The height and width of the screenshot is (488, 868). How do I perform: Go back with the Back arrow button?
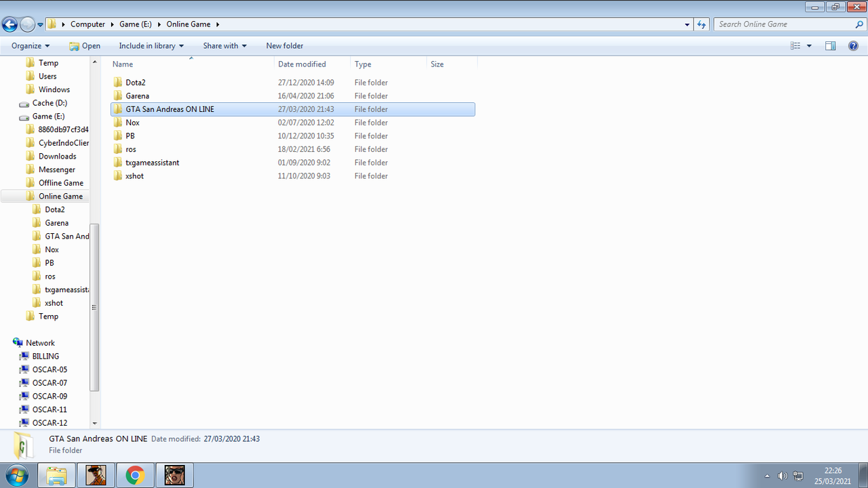tap(9, 24)
